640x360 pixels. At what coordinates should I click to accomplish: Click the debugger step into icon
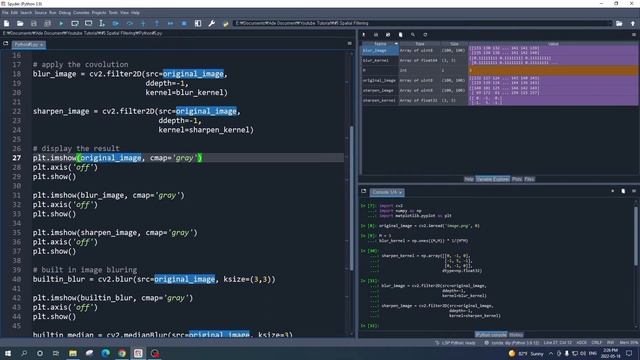(143, 24)
